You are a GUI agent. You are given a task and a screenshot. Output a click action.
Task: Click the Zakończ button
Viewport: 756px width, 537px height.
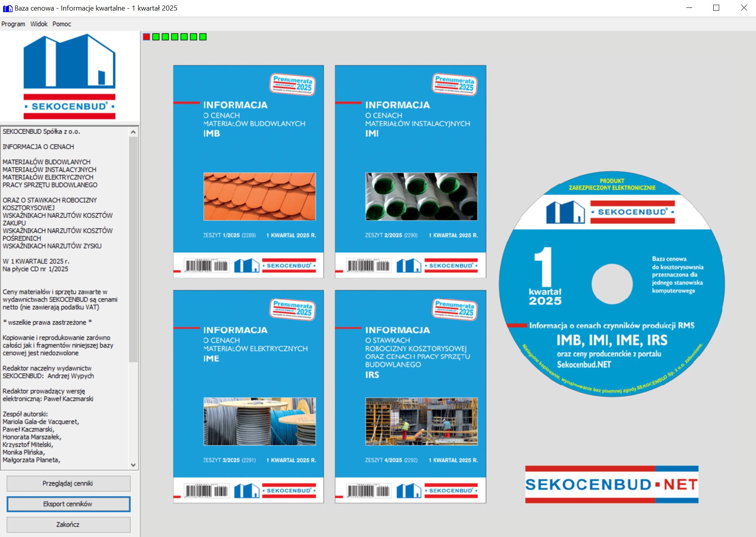[x=68, y=524]
